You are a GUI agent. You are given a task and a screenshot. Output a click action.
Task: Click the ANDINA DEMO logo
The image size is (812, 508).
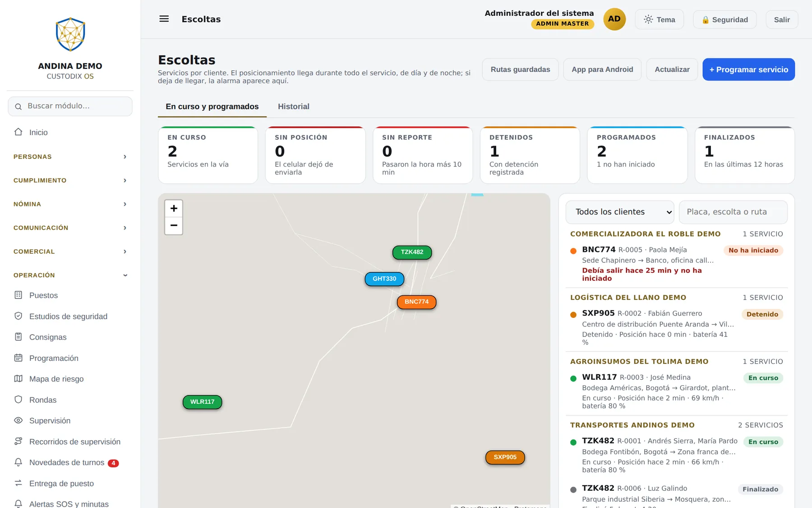(70, 34)
